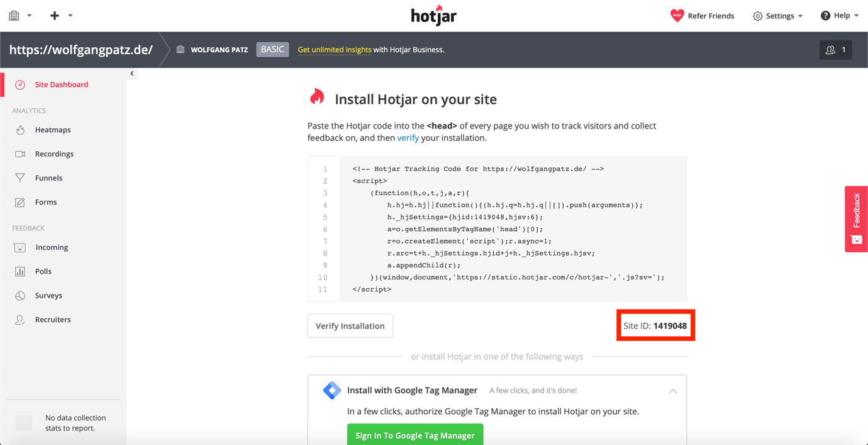This screenshot has height=445, width=868.
Task: Click the Install Hotjar on your site heading
Action: tap(416, 99)
